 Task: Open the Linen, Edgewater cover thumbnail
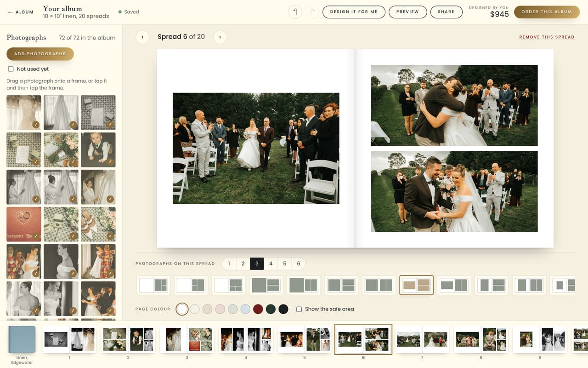point(22,339)
